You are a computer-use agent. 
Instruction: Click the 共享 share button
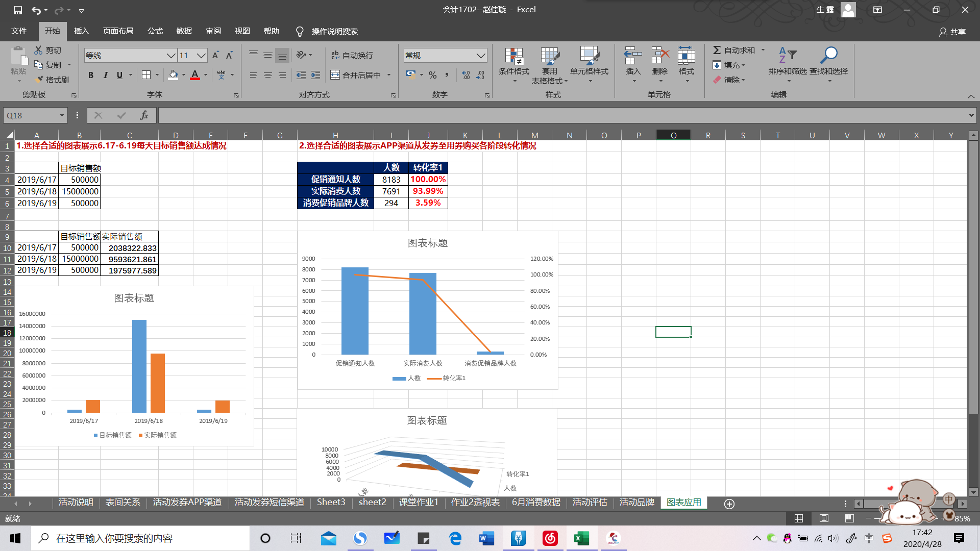tap(952, 32)
